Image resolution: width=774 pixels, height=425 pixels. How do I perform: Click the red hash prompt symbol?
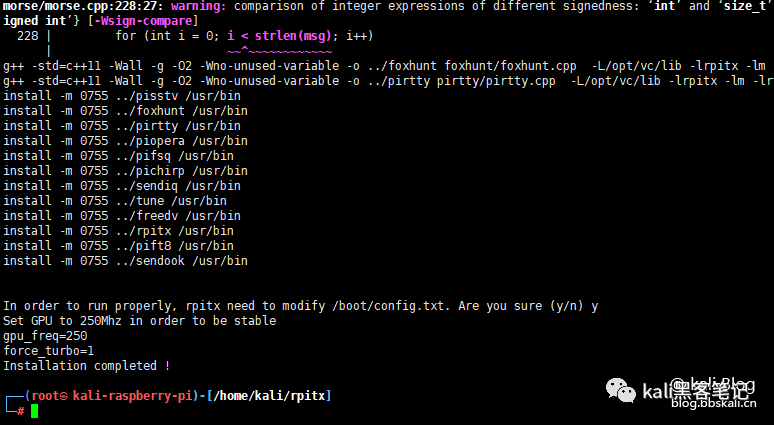coord(21,411)
